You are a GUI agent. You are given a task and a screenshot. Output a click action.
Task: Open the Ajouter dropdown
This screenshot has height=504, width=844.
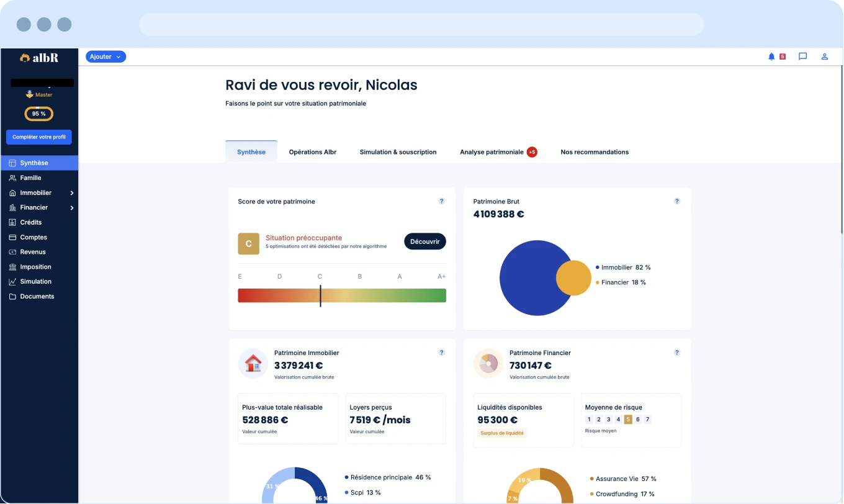tap(105, 56)
